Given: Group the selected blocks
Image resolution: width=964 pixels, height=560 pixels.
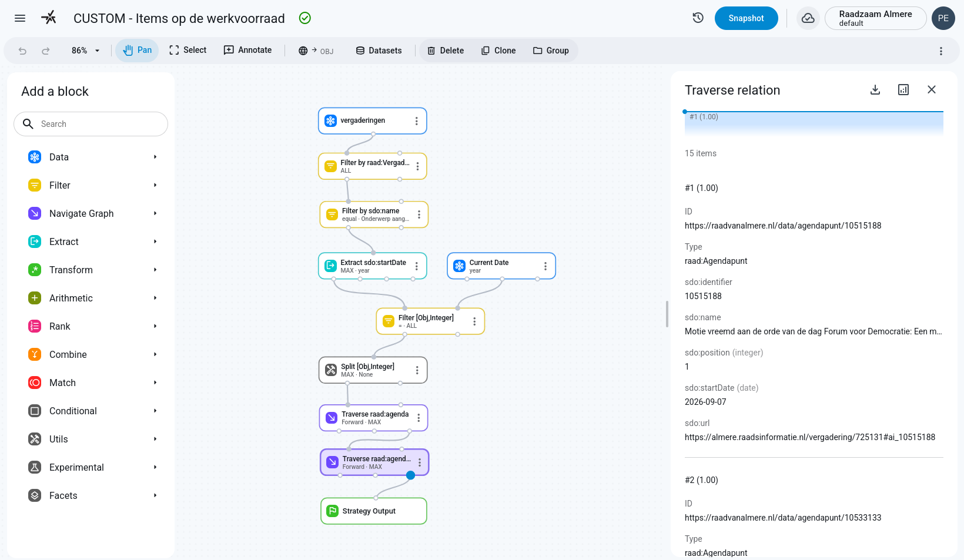Looking at the screenshot, I should pos(551,51).
